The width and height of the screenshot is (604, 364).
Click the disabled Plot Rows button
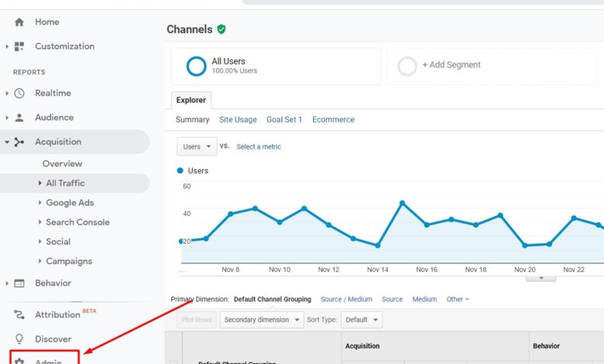197,320
